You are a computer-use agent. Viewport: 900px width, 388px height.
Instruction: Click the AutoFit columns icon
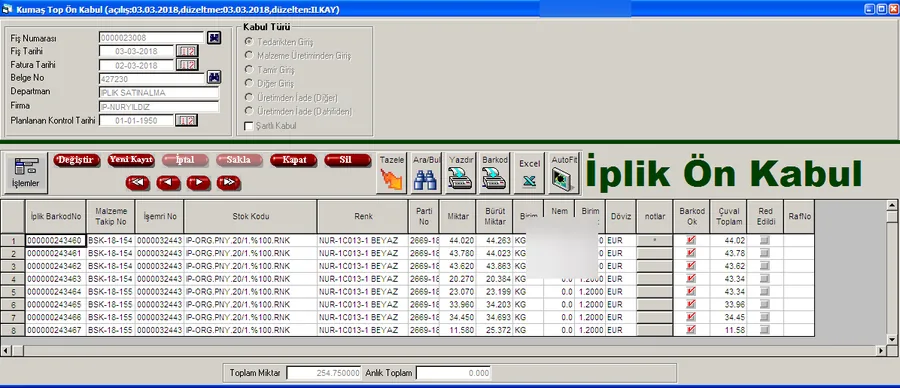(x=564, y=173)
